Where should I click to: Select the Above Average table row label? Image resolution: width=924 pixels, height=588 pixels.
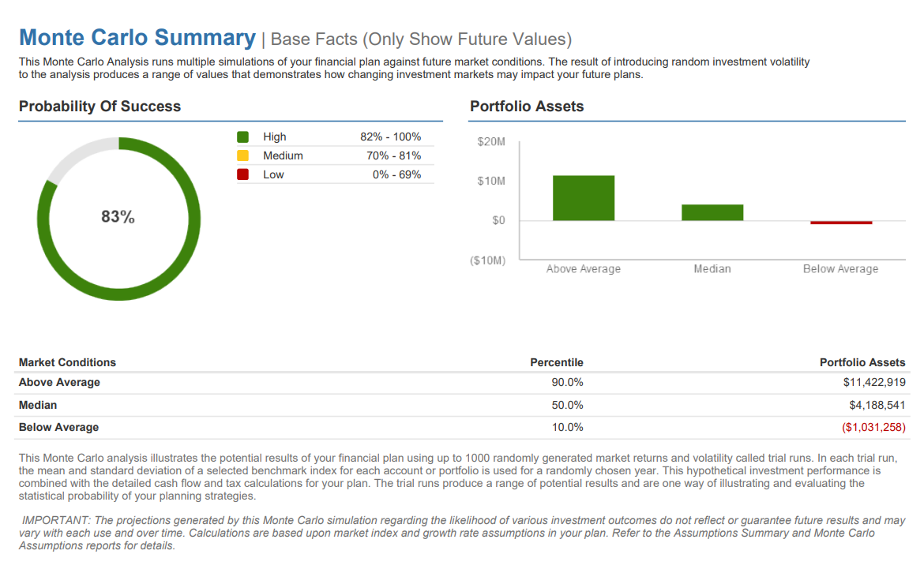59,382
